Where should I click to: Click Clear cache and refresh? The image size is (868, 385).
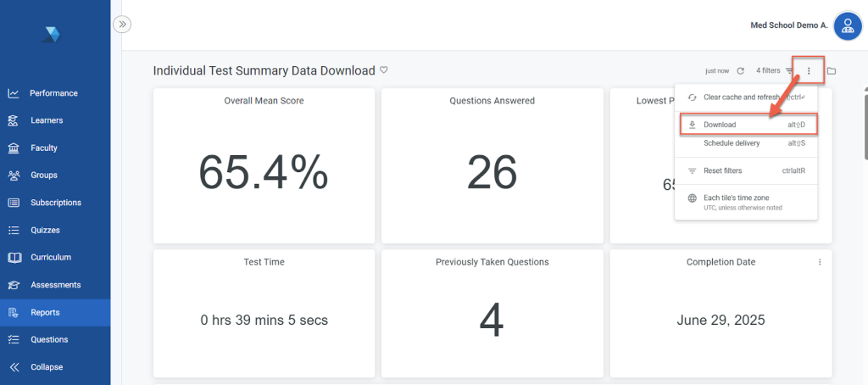[742, 98]
